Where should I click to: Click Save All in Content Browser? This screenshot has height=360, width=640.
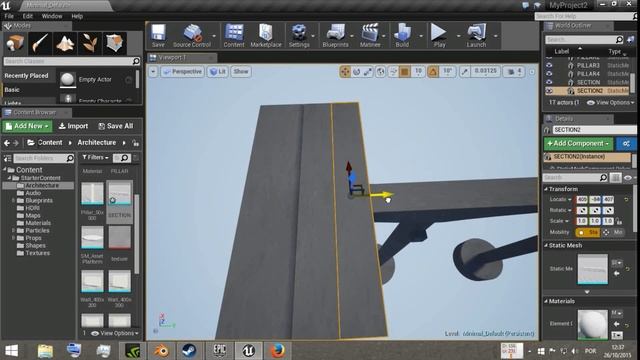[116, 126]
